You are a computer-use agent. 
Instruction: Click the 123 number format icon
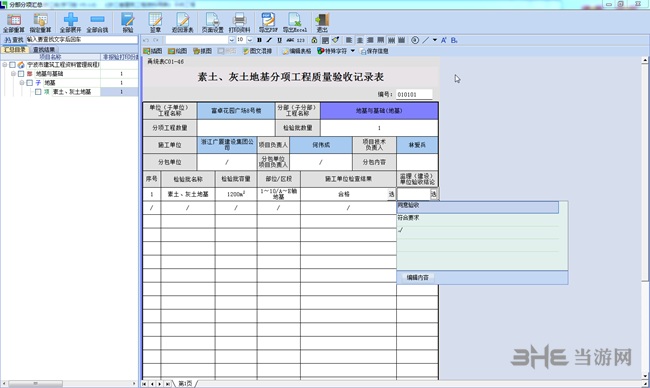point(301,40)
